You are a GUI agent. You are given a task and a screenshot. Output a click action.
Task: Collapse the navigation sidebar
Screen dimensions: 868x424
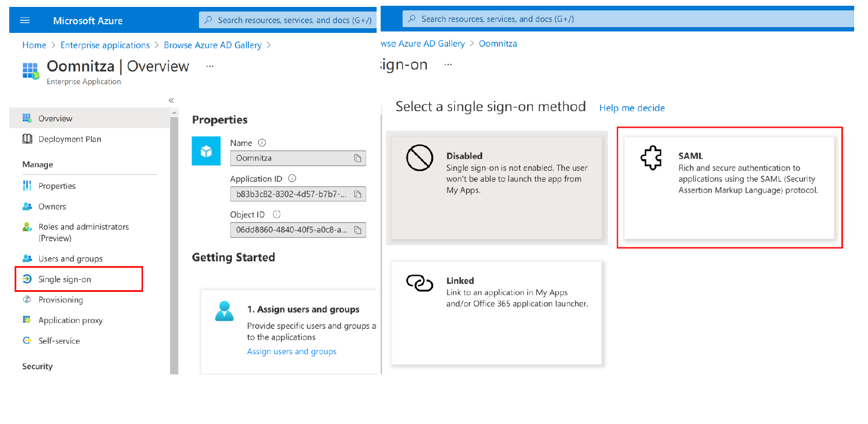[171, 100]
